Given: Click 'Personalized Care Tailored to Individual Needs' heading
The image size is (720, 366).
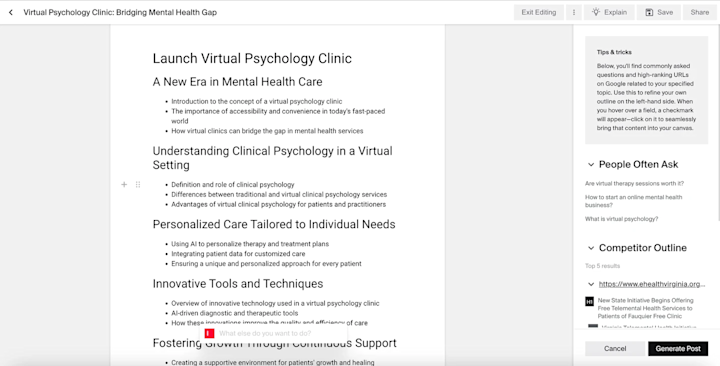Looking at the screenshot, I should coord(274,224).
